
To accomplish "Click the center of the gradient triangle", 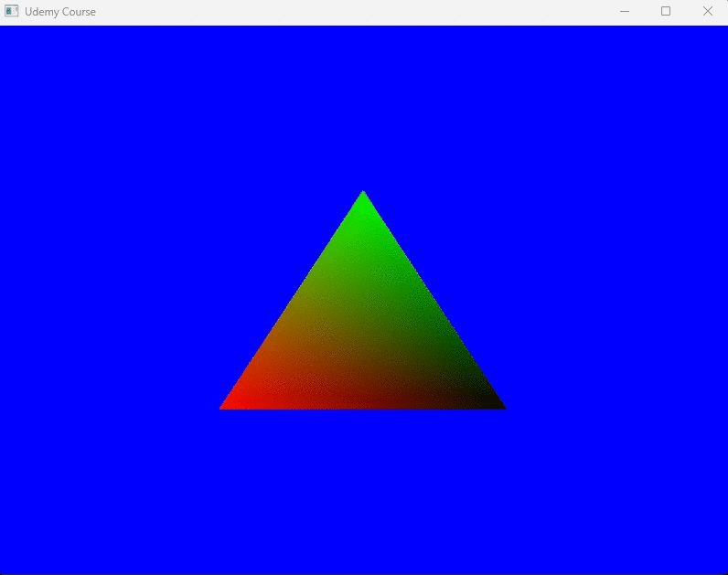I will [x=363, y=336].
